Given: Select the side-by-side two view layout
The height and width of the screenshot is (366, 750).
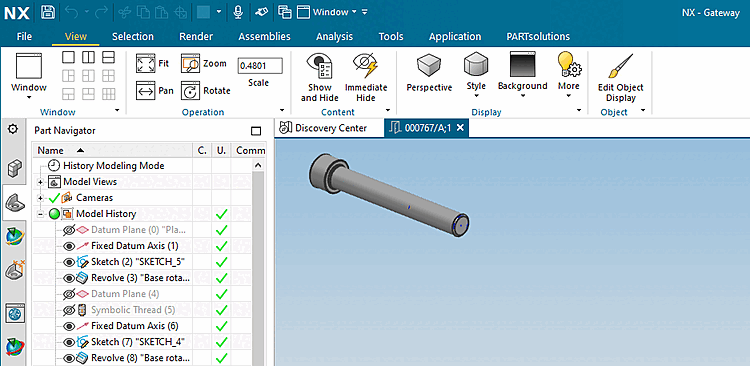Looking at the screenshot, I should (x=88, y=57).
